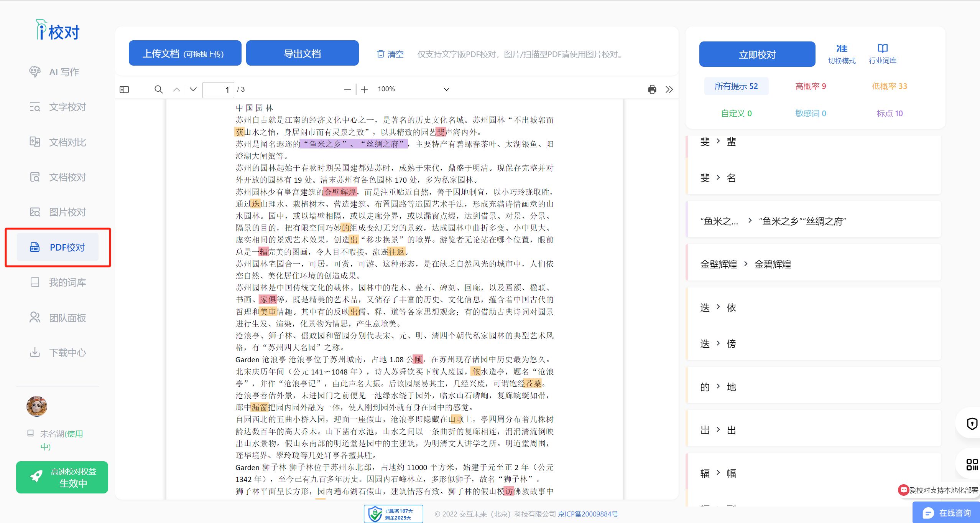980x523 pixels.
Task: Start proofreading with 立即校对 button
Action: click(757, 54)
